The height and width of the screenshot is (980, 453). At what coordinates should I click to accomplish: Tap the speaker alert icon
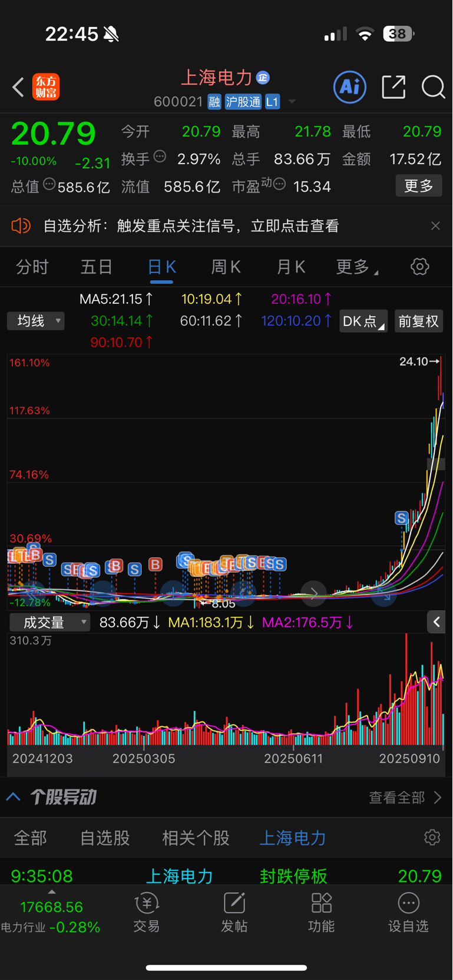21,226
